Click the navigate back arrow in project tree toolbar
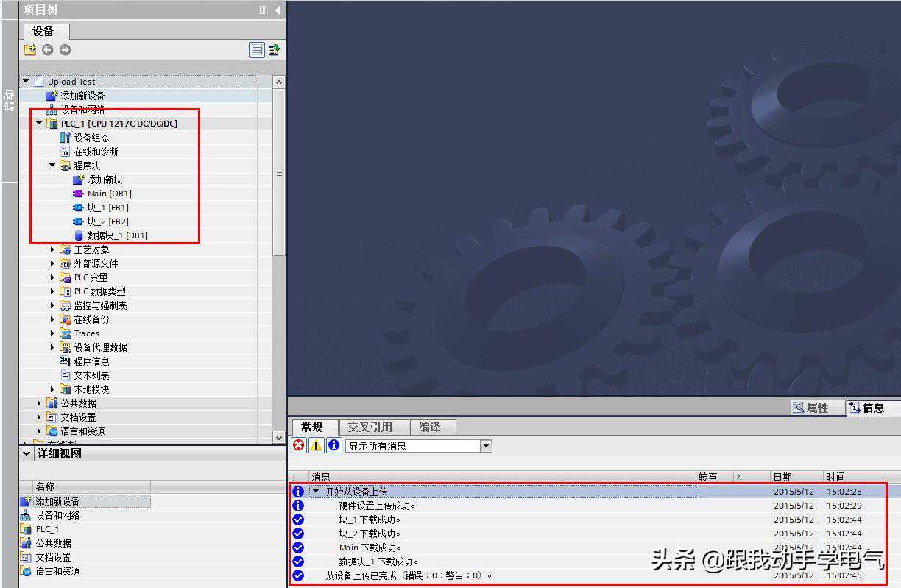The width and height of the screenshot is (901, 588). coord(48,49)
